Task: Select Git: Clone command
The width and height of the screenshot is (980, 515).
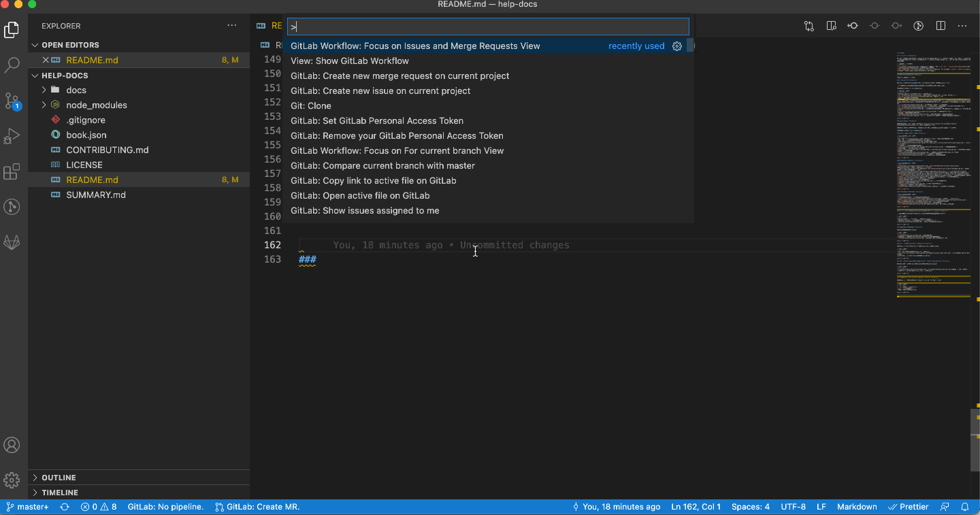Action: click(488, 106)
